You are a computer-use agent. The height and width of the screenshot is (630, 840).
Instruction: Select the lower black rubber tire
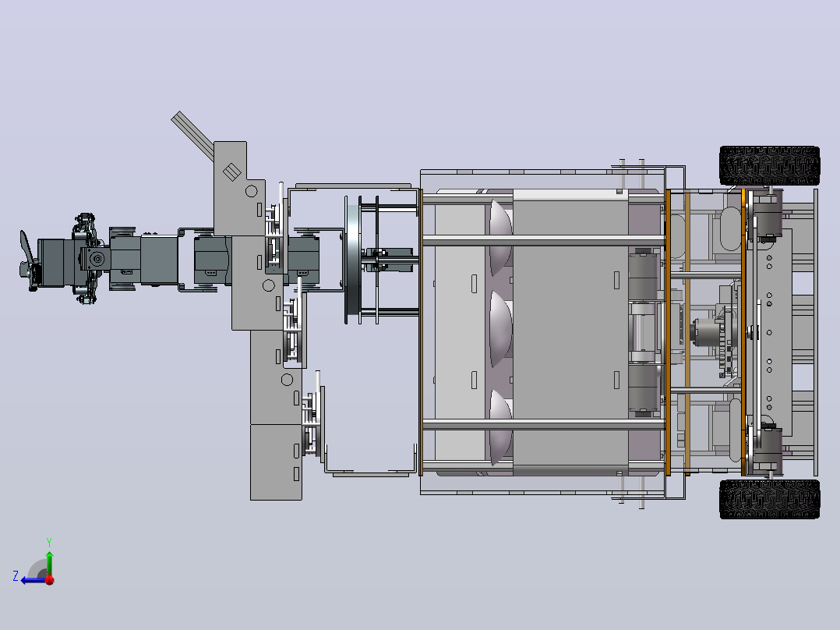point(769,499)
